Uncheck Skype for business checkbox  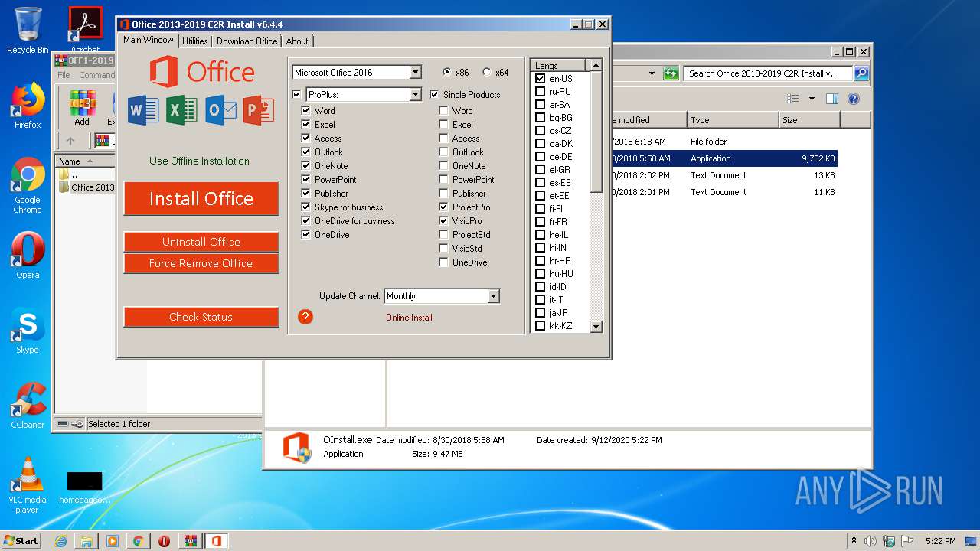coord(305,207)
